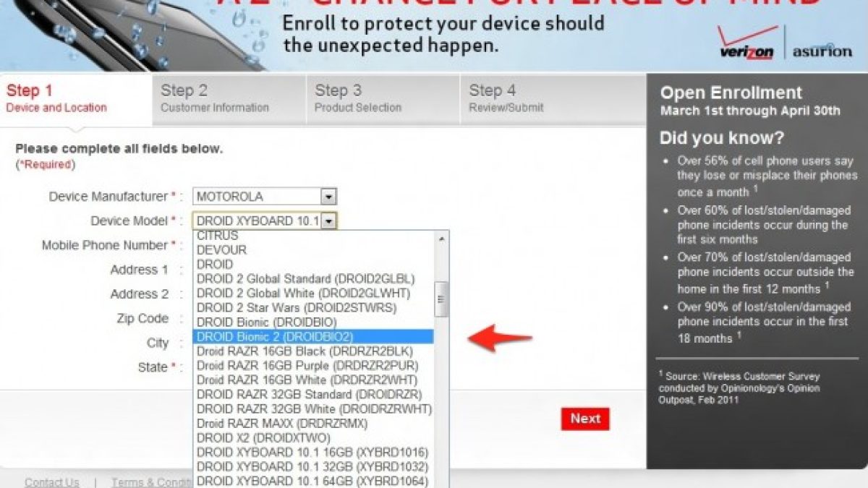Image resolution: width=868 pixels, height=488 pixels.
Task: Select Step 1 Device and Location tab
Action: (x=76, y=98)
